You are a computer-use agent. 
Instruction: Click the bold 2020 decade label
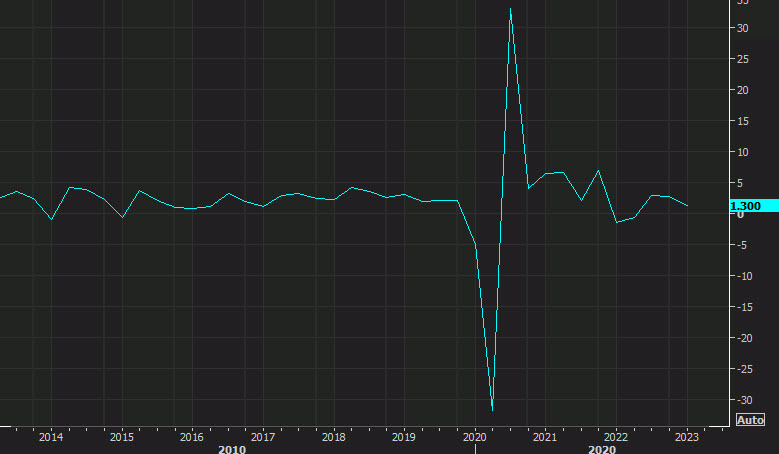point(601,449)
